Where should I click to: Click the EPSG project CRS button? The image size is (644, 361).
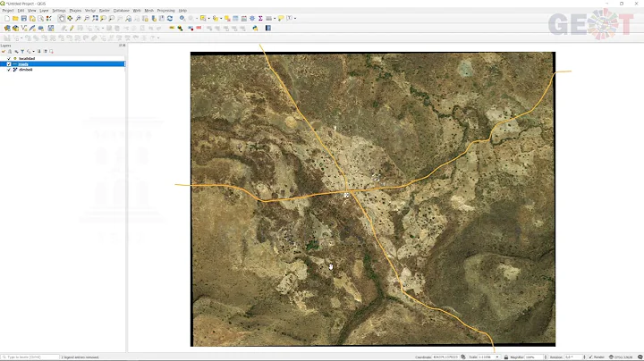coord(620,357)
